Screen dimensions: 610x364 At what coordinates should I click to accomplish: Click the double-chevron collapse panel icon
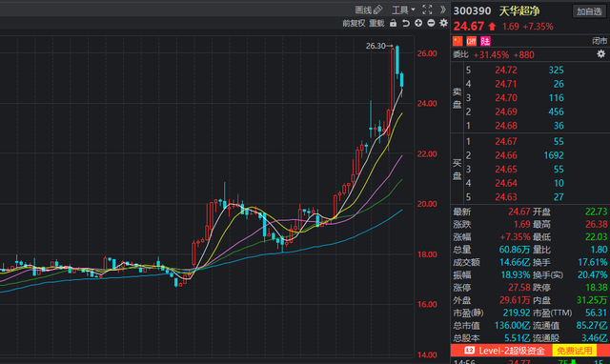(442, 10)
